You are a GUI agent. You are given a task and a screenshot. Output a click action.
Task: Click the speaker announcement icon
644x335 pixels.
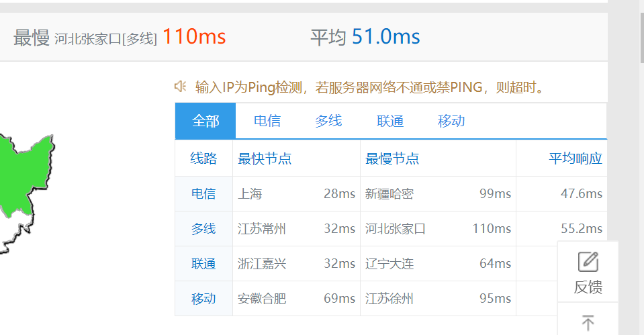[180, 87]
